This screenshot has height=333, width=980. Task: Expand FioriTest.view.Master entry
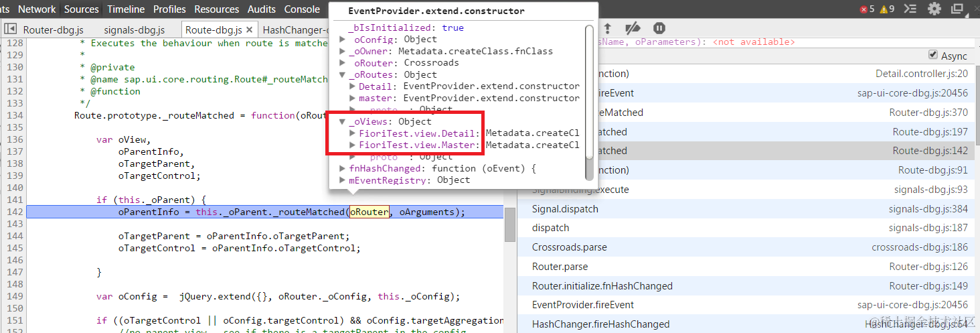click(x=353, y=145)
